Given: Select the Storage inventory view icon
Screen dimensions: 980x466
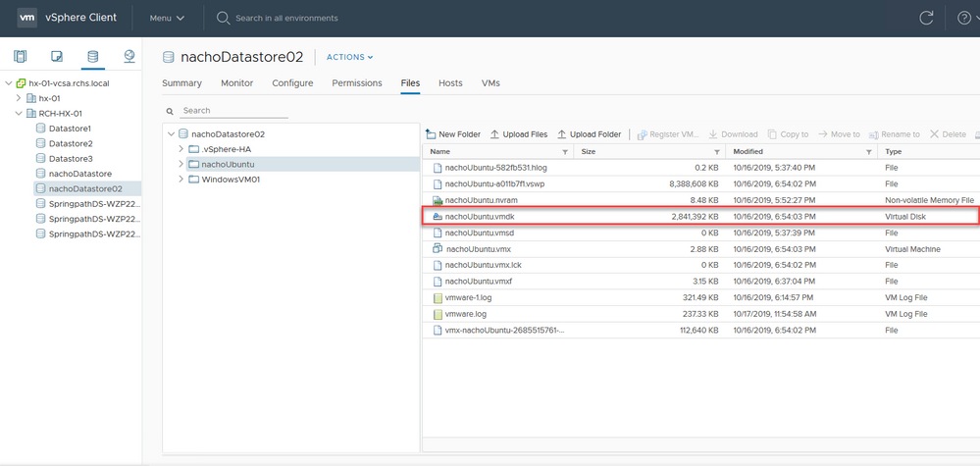Looking at the screenshot, I should (x=93, y=56).
